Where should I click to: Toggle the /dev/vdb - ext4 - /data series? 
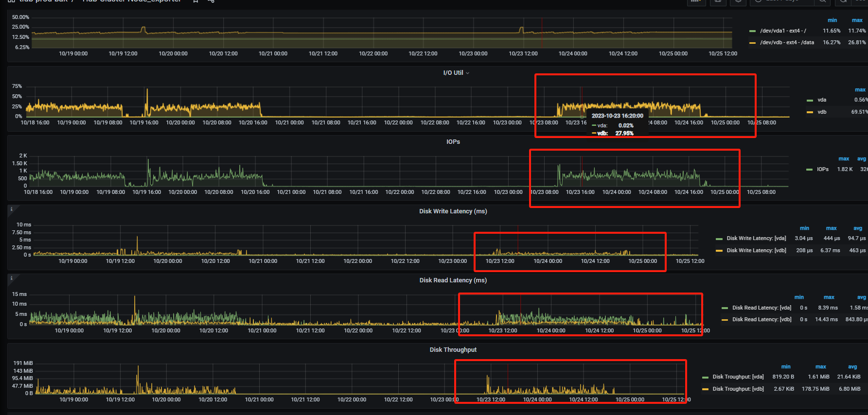[x=787, y=42]
